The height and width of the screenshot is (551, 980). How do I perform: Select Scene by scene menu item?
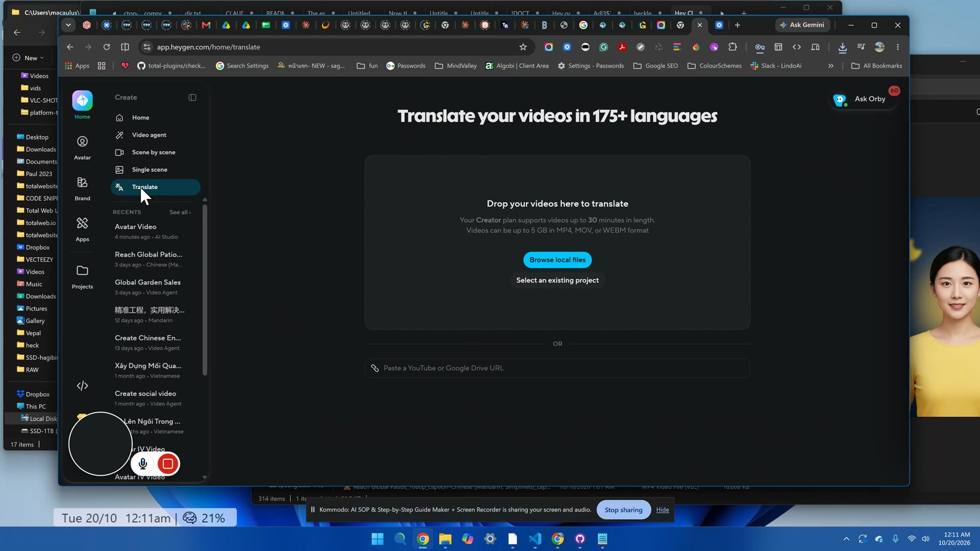click(x=156, y=152)
